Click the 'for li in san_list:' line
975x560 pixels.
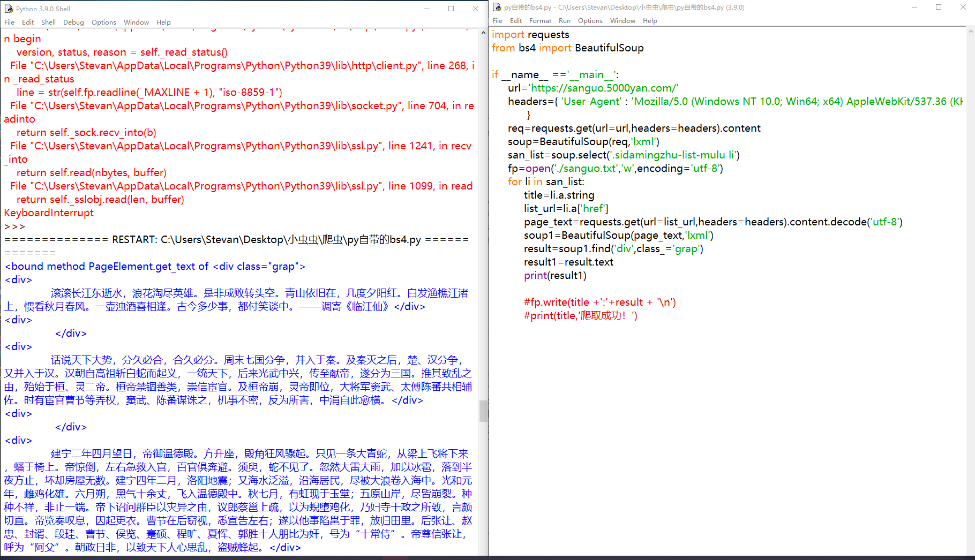coord(546,181)
